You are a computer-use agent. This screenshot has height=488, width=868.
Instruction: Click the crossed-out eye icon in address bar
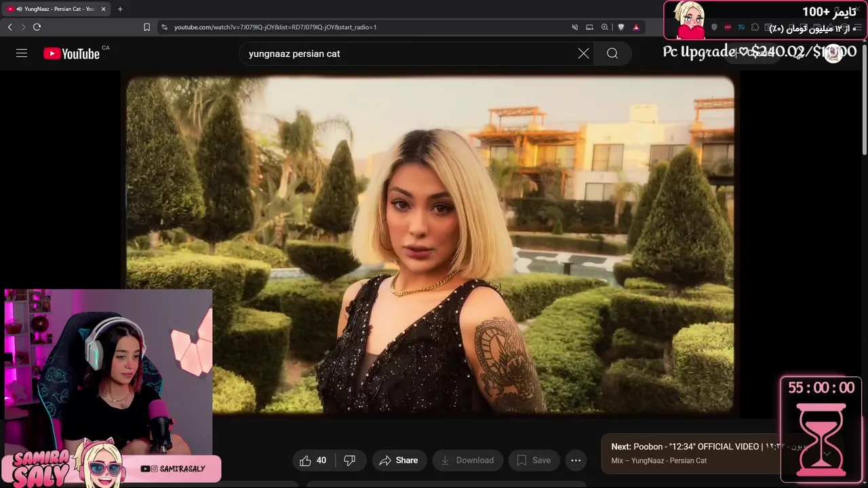pos(574,27)
